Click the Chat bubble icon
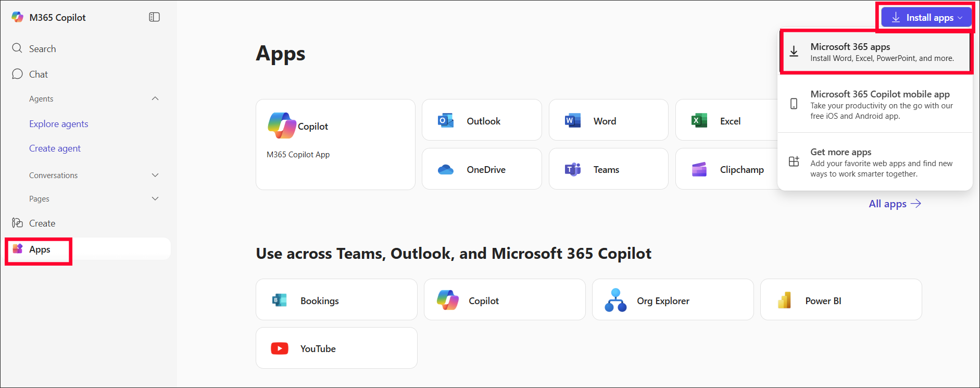 [17, 74]
